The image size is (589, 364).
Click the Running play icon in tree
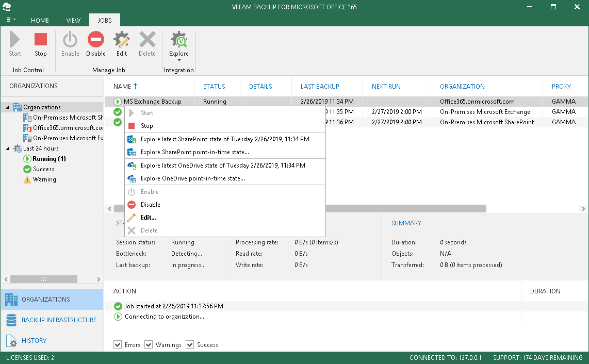27,159
